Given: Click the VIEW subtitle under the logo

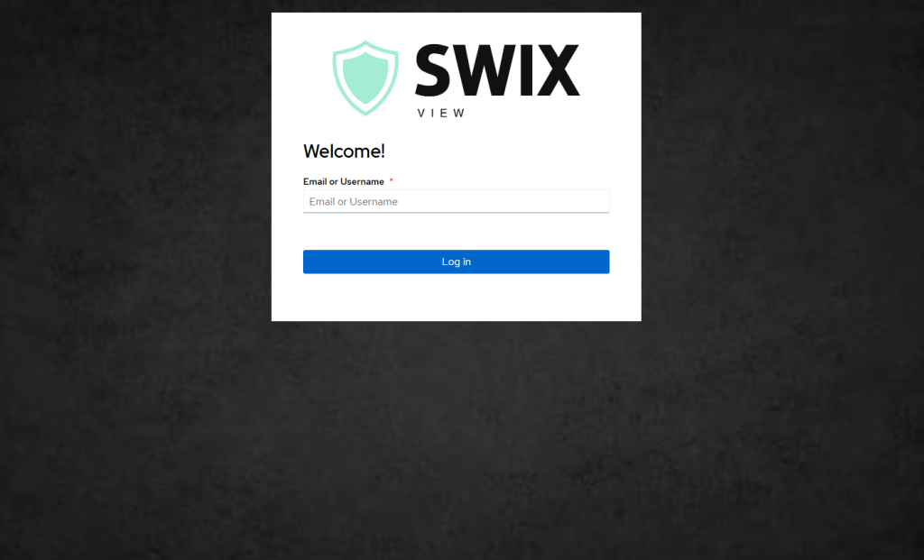Looking at the screenshot, I should point(441,113).
